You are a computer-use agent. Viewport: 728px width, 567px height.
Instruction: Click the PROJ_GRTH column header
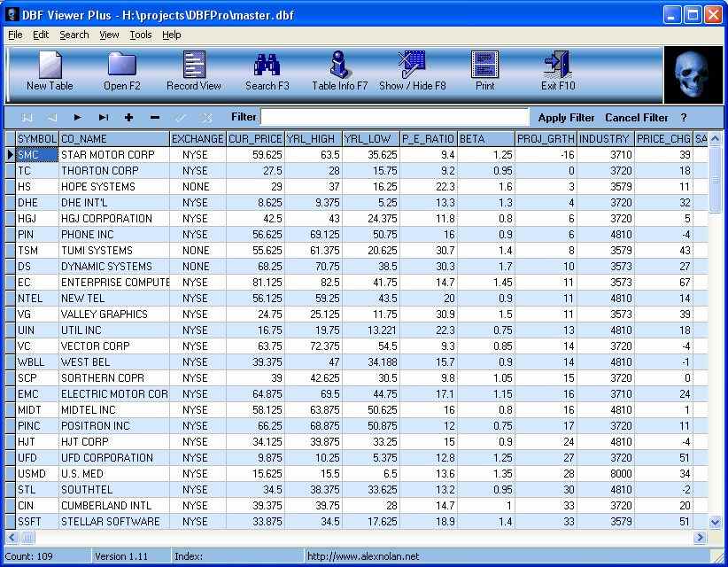[x=546, y=139]
